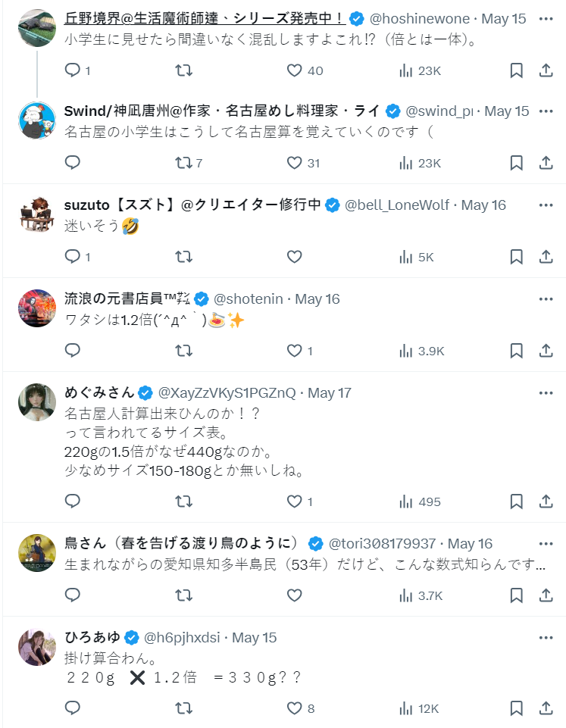
Task: Open the @bell_LoneWolf profile handle
Action: point(396,205)
